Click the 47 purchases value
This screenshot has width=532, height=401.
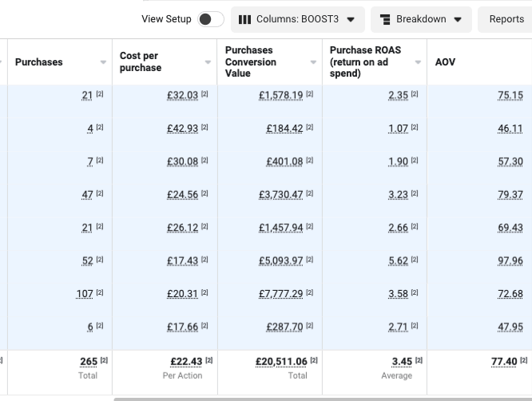point(87,195)
